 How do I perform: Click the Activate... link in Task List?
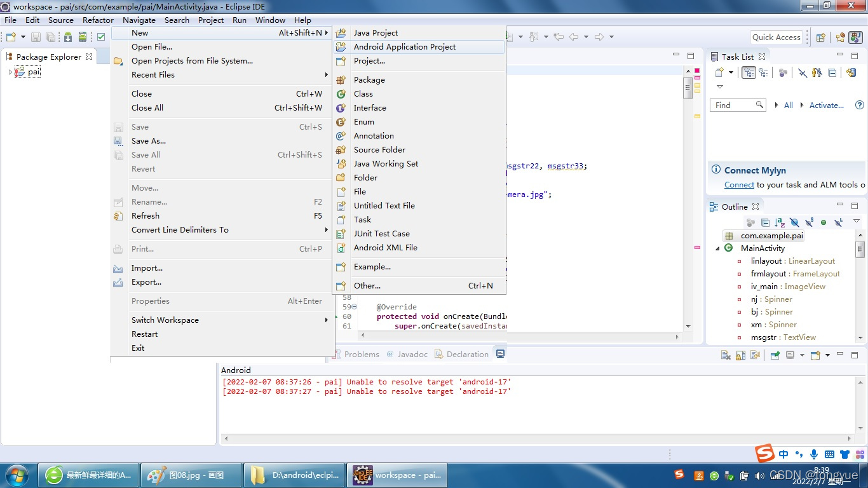tap(826, 105)
